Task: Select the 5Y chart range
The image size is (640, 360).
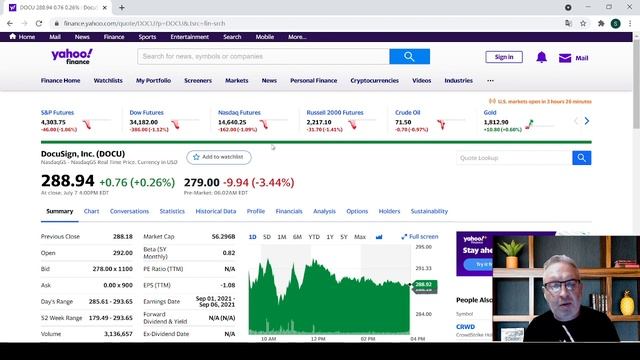Action: coord(344,237)
